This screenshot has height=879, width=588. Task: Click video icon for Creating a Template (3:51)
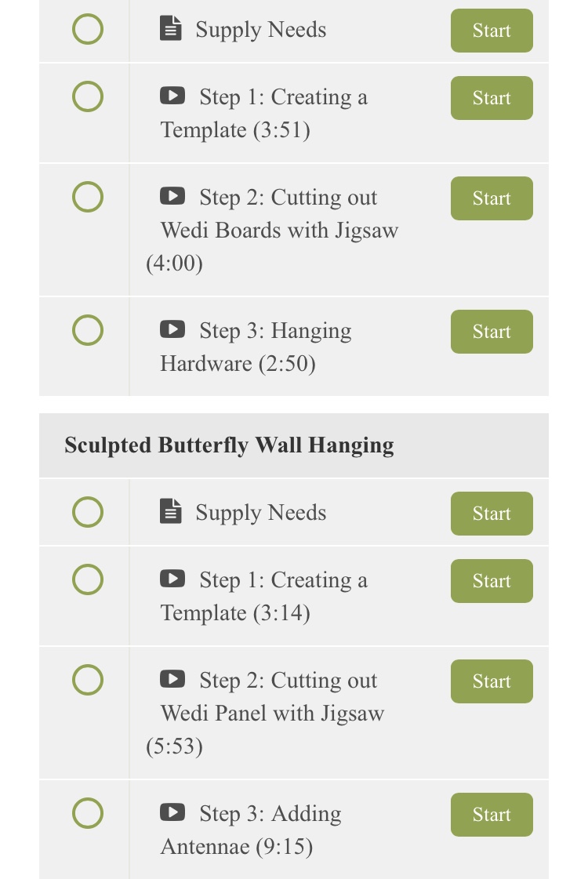(172, 96)
